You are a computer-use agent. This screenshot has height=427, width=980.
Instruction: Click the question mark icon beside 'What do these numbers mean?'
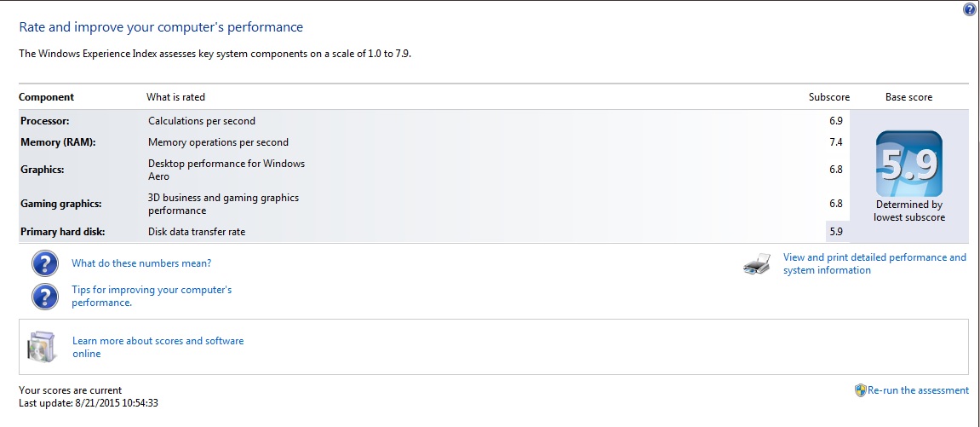pos(45,264)
